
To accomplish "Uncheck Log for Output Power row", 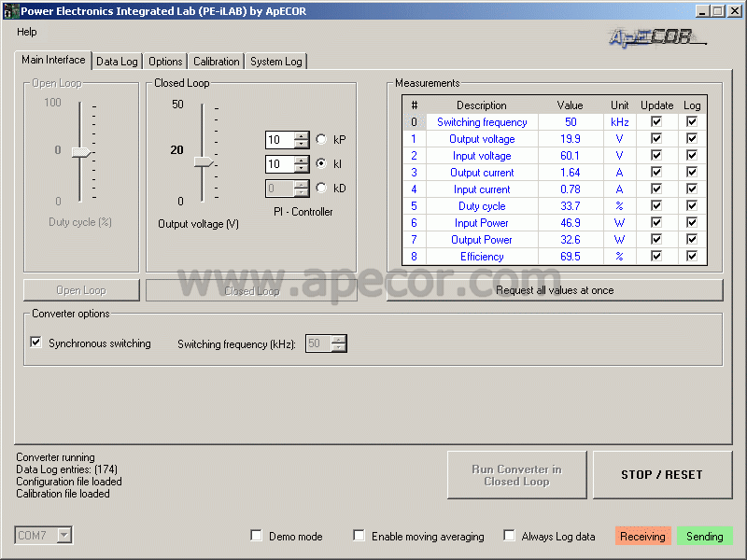I will (692, 239).
